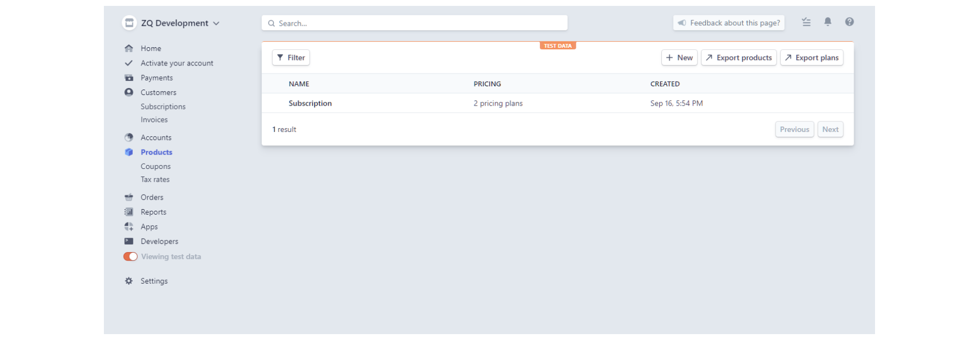Navigate to Customers

click(x=159, y=92)
